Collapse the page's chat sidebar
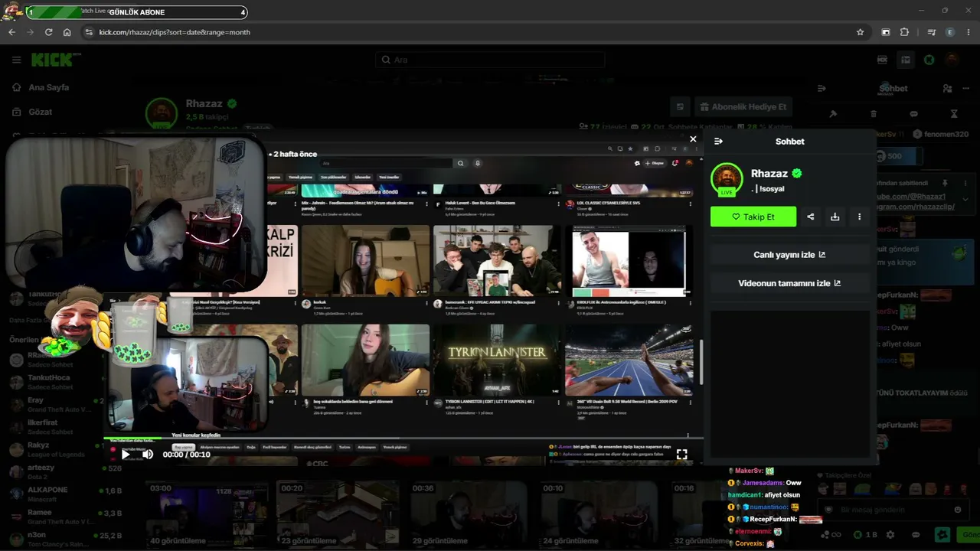 pyautogui.click(x=822, y=88)
